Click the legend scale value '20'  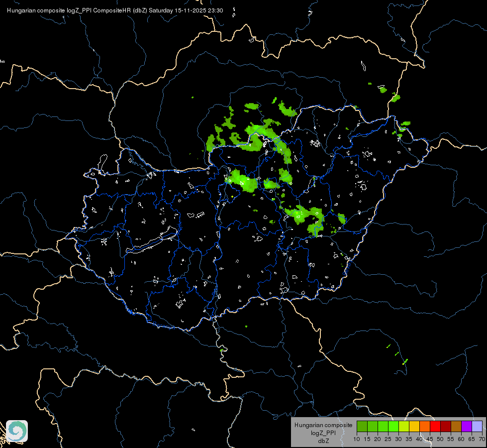tap(378, 440)
